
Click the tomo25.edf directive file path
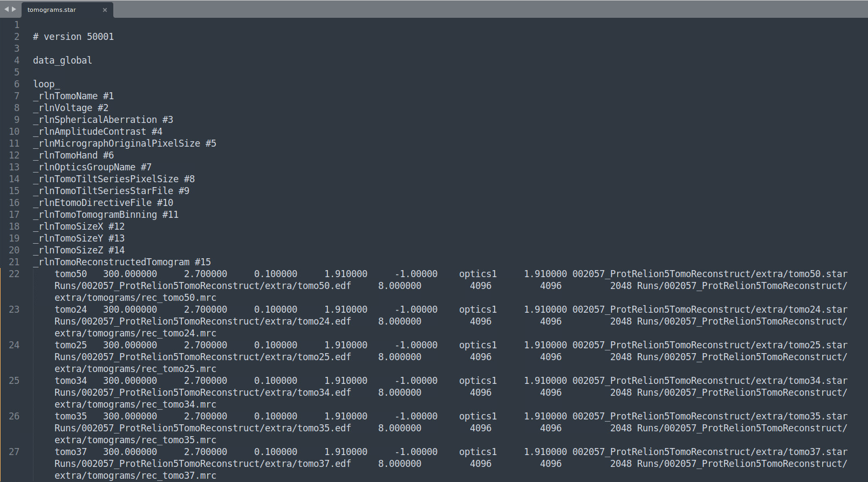pos(203,357)
